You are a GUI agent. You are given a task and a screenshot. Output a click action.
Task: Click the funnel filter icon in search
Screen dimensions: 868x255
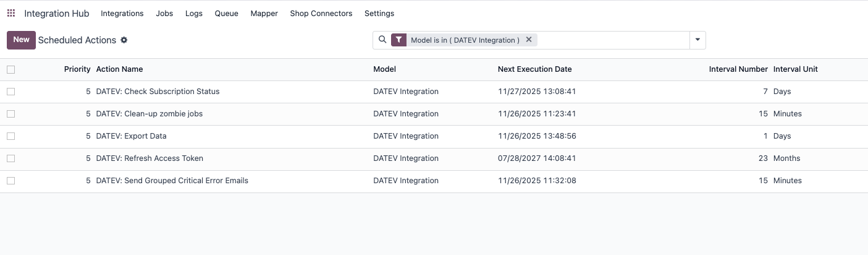399,40
